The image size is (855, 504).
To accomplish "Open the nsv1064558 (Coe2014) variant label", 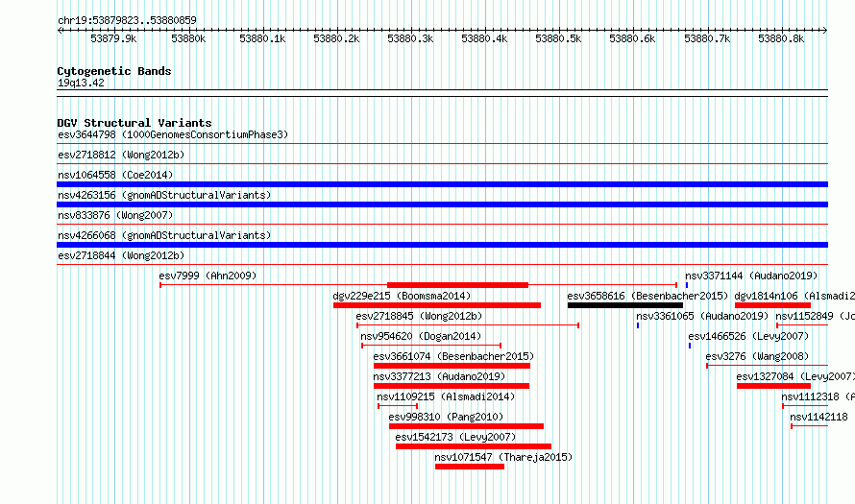I will 115,175.
